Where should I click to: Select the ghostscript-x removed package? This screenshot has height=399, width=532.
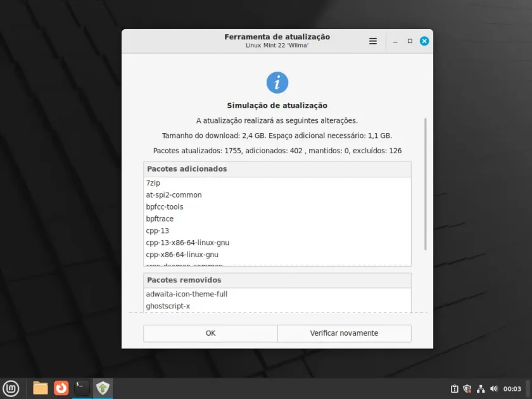click(277, 306)
